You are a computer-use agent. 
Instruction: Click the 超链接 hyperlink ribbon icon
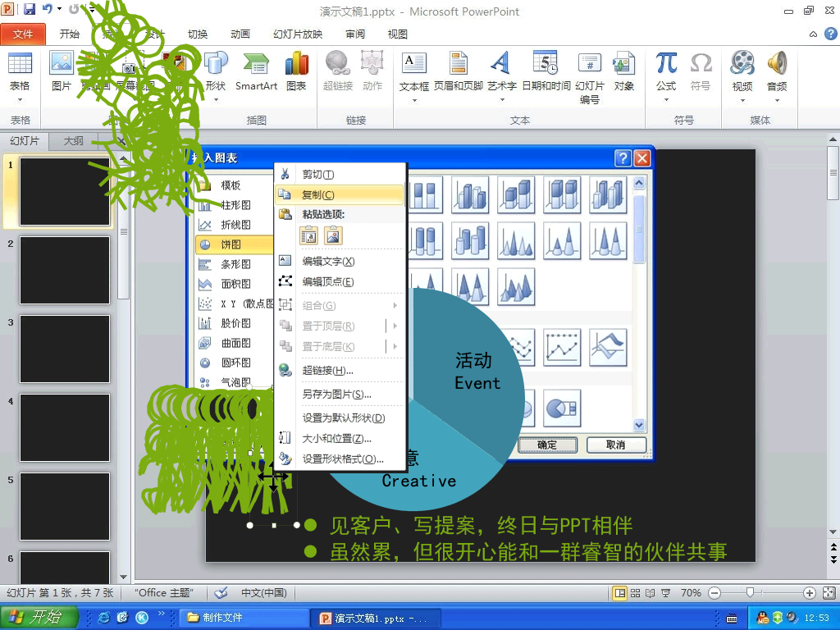pos(338,72)
